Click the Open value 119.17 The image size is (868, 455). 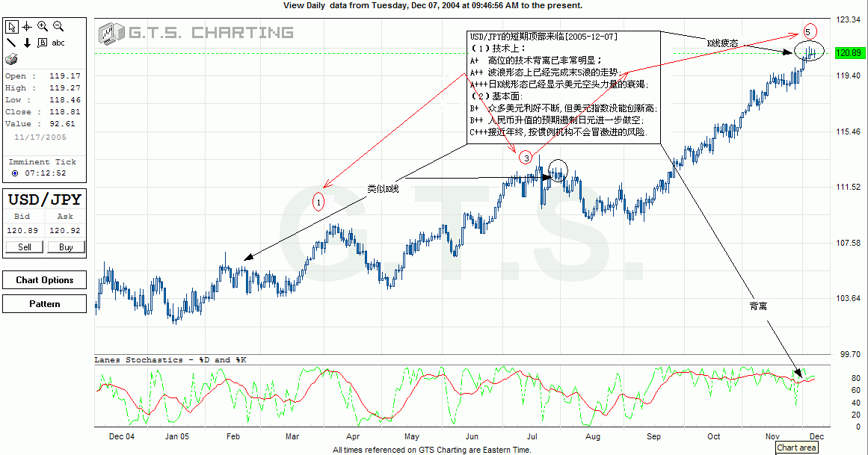(65, 76)
